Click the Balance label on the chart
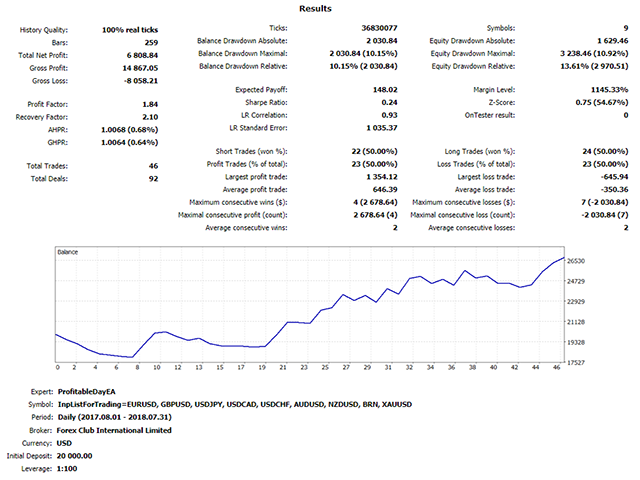Viewport: 640px width, 480px height. click(x=68, y=252)
